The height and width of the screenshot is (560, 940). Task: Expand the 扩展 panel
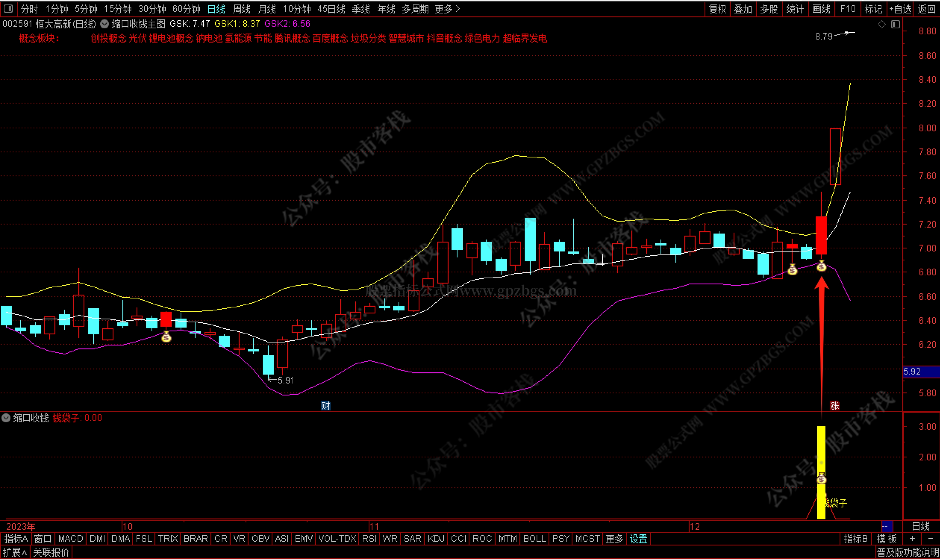pyautogui.click(x=15, y=553)
